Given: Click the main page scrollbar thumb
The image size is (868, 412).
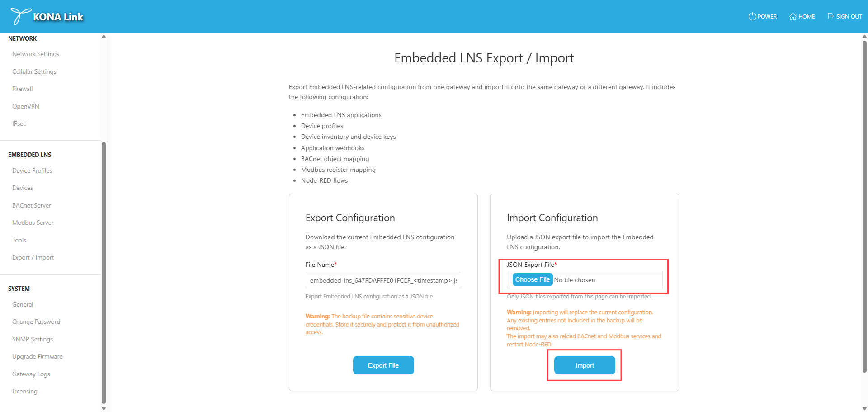Looking at the screenshot, I should pos(864,207).
